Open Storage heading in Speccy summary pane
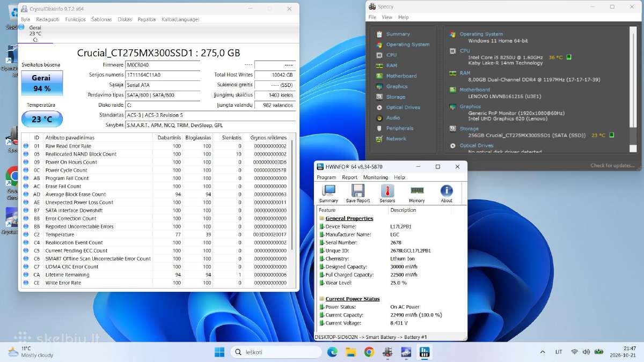This screenshot has width=644, height=362. (x=469, y=129)
